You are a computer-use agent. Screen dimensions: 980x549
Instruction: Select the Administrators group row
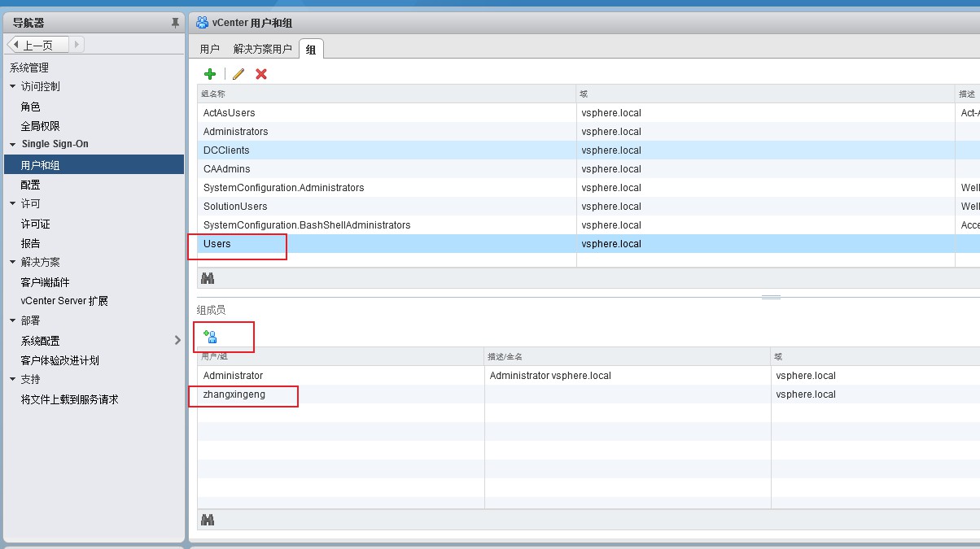pyautogui.click(x=588, y=132)
